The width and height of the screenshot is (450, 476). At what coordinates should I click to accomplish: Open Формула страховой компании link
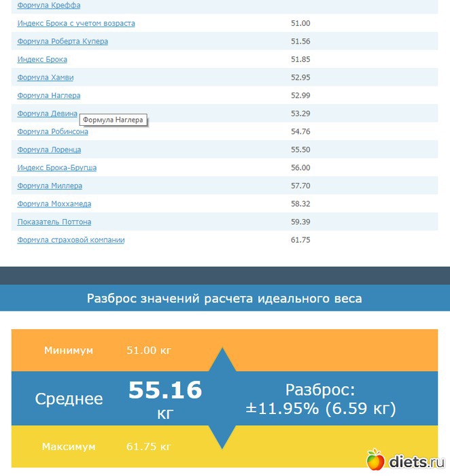pos(71,240)
